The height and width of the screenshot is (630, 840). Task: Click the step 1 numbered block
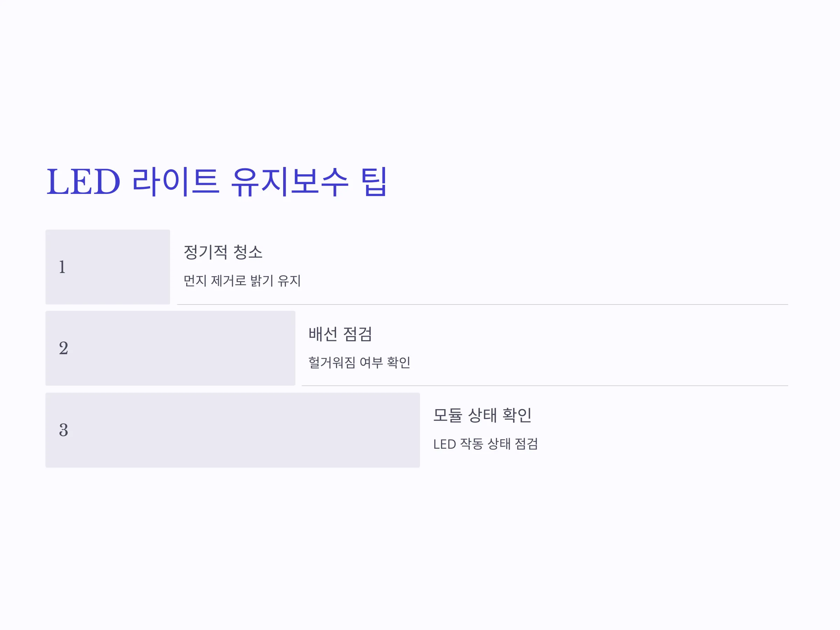point(108,267)
